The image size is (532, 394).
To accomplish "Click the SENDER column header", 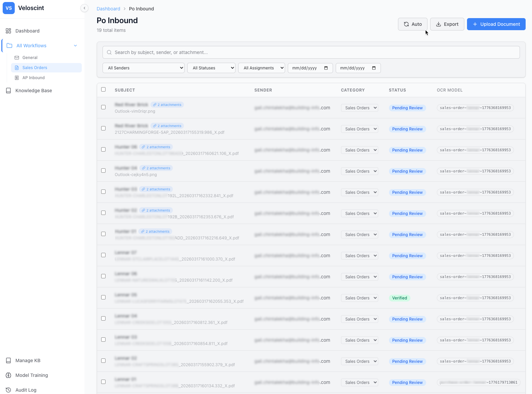I will point(263,90).
